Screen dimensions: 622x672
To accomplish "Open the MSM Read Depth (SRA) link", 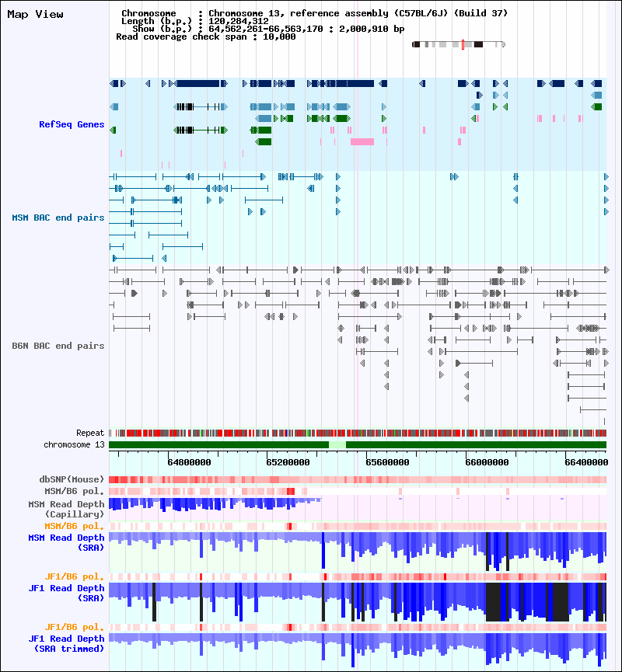I will click(67, 542).
